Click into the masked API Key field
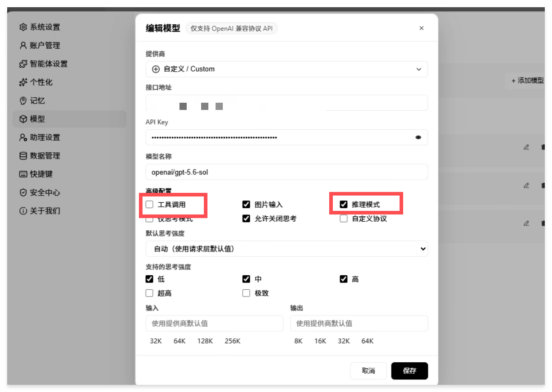This screenshot has height=392, width=552. tap(287, 137)
